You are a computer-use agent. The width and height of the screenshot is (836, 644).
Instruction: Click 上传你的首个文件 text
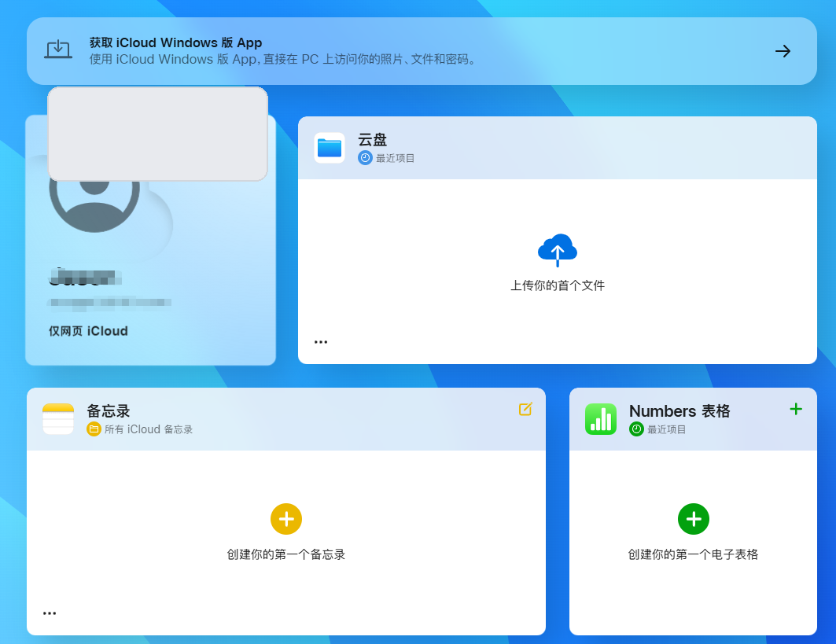click(x=557, y=285)
